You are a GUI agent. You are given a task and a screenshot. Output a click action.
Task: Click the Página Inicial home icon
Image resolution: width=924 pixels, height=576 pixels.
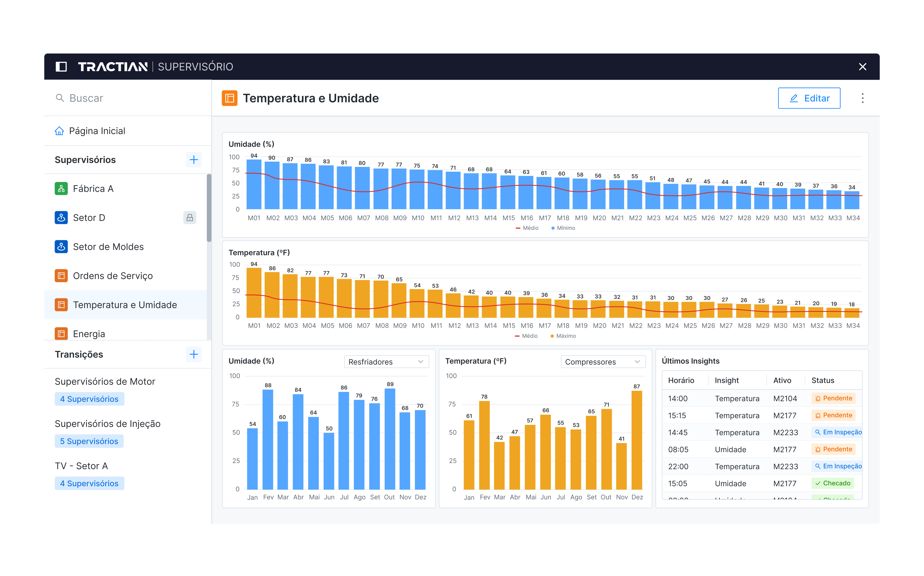59,131
